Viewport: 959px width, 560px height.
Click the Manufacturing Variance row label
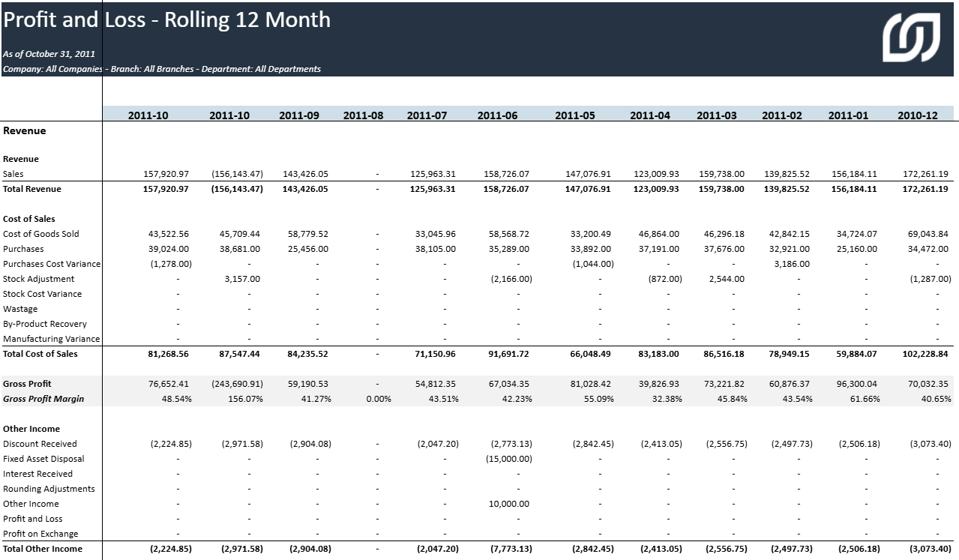coord(51,339)
